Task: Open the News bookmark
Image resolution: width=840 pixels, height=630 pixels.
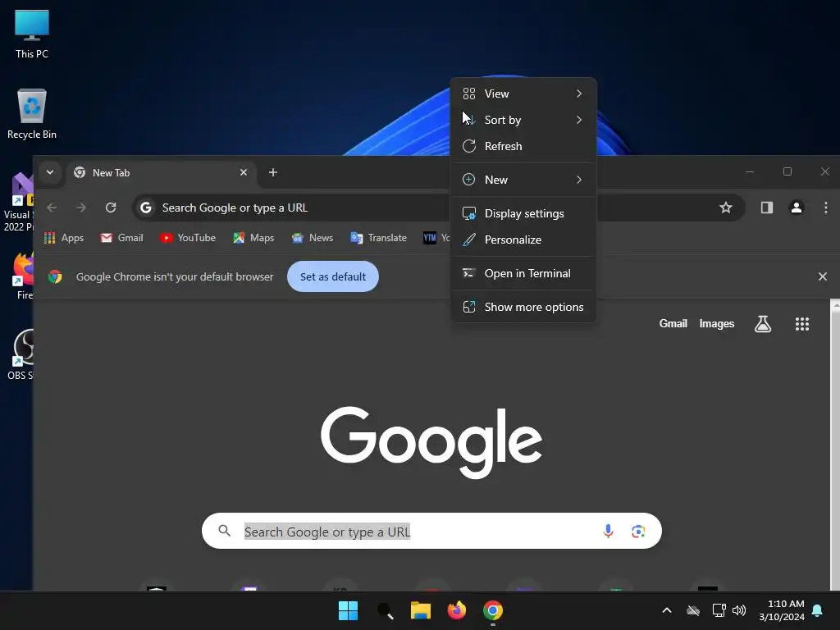Action: pyautogui.click(x=313, y=238)
